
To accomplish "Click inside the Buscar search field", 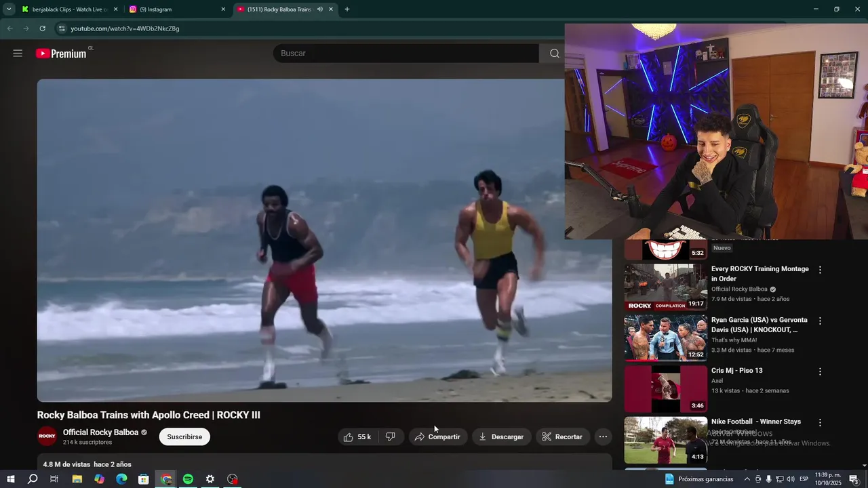I will pos(407,54).
